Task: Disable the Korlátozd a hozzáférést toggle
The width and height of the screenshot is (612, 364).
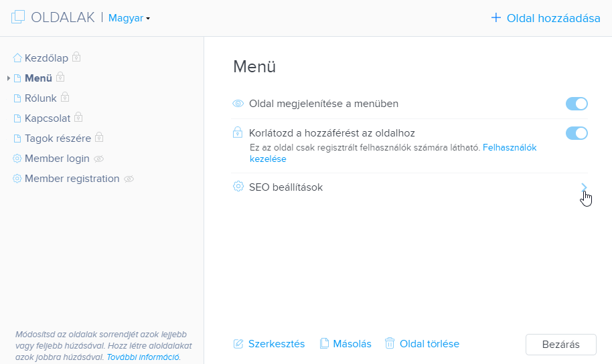Action: 577,133
